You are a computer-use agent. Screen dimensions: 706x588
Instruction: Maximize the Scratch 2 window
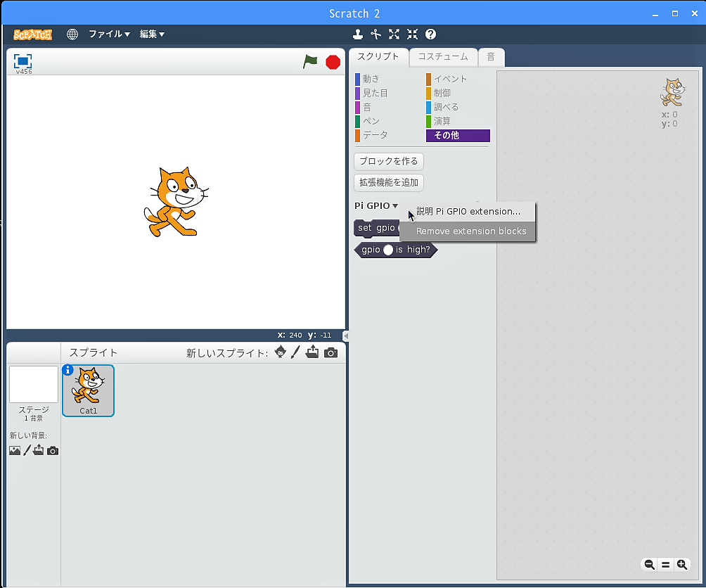675,13
